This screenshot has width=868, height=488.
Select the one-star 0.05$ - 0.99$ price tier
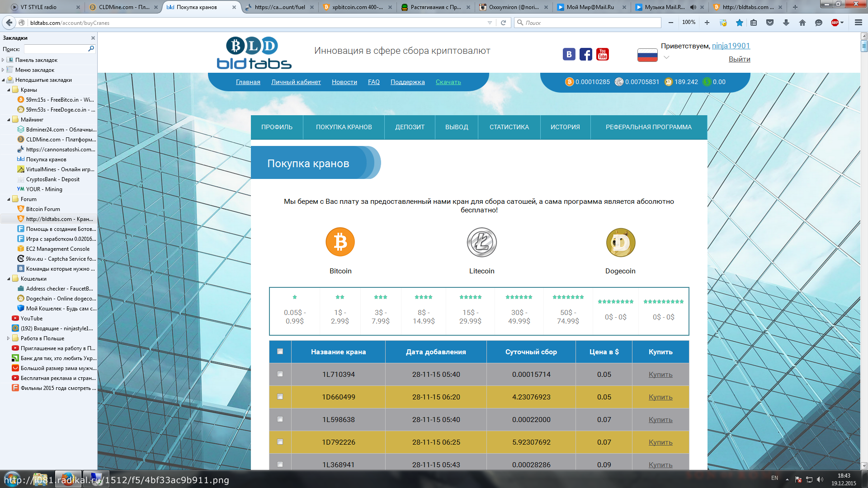[x=295, y=311]
